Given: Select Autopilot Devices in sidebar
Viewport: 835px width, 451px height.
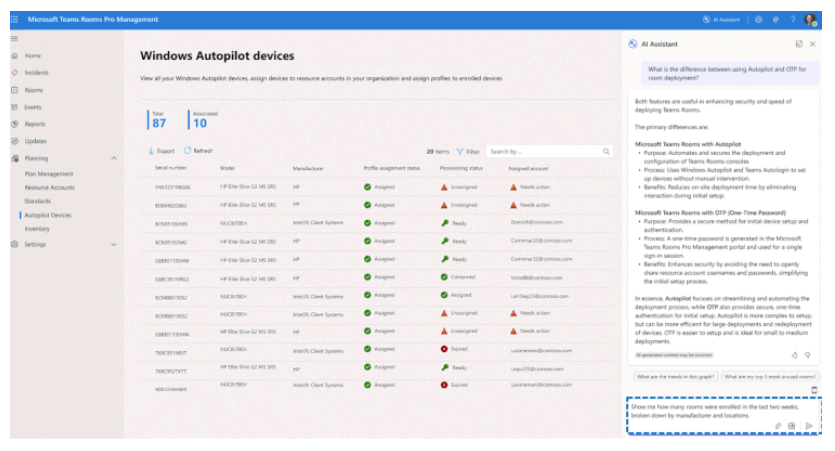Looking at the screenshot, I should (x=47, y=215).
